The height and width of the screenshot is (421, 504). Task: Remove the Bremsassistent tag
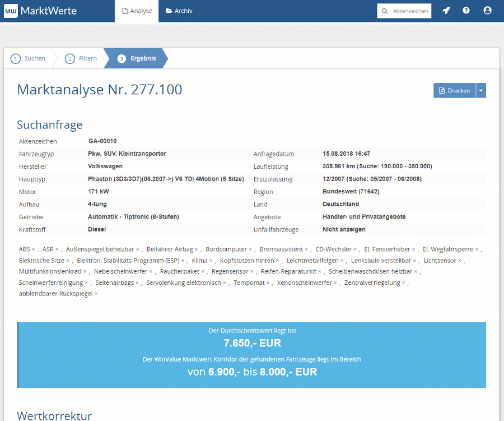pyautogui.click(x=306, y=249)
